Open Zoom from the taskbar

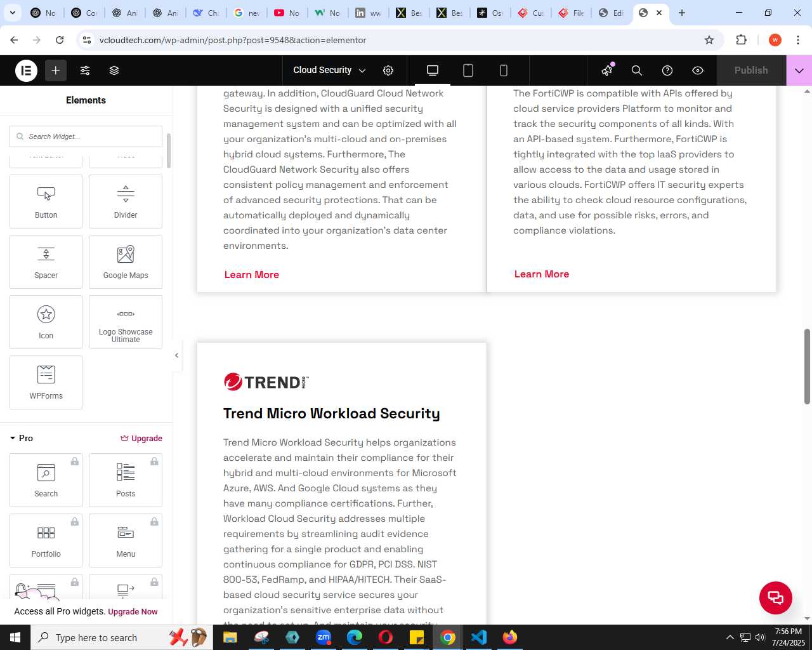pyautogui.click(x=324, y=637)
